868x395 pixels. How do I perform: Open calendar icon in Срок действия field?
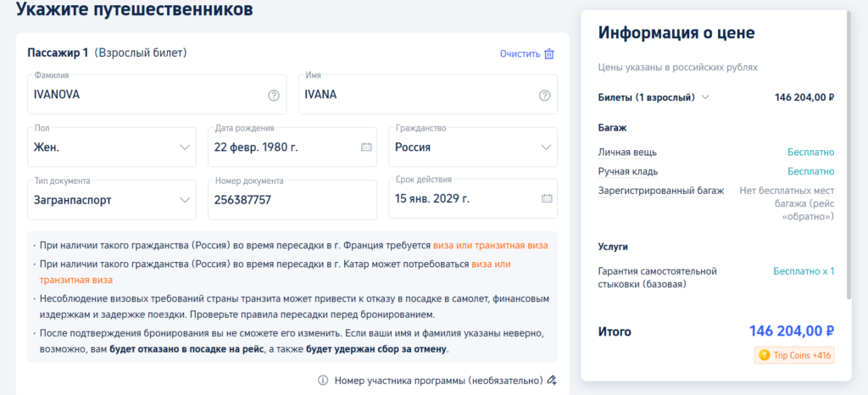coord(547,199)
